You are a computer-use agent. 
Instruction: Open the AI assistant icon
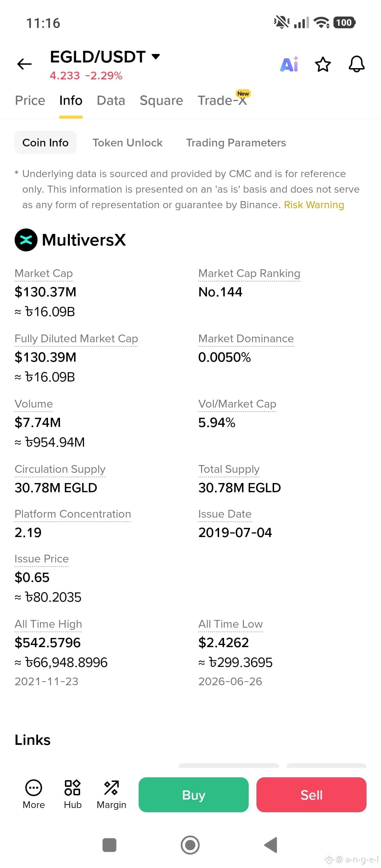click(x=289, y=64)
